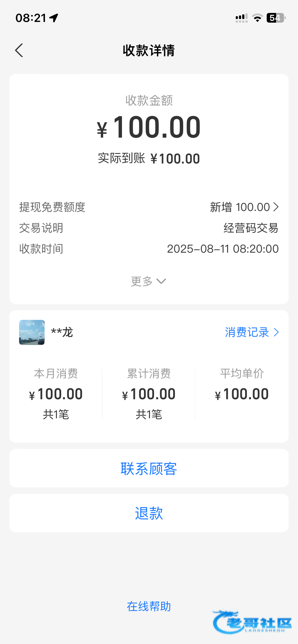Tap the 老哥社区 watermark logo
Image resolution: width=298 pixels, height=644 pixels.
click(253, 622)
